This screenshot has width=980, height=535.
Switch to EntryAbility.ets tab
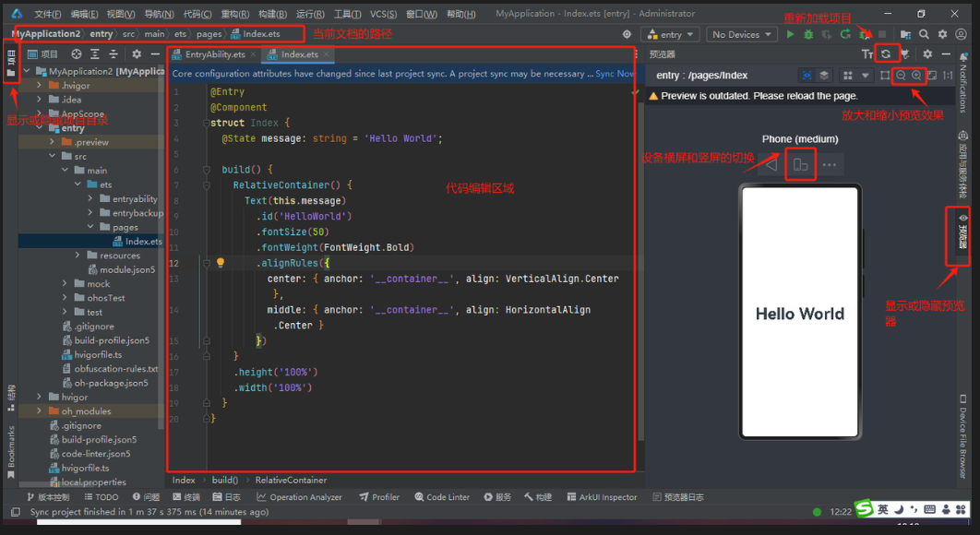[214, 54]
